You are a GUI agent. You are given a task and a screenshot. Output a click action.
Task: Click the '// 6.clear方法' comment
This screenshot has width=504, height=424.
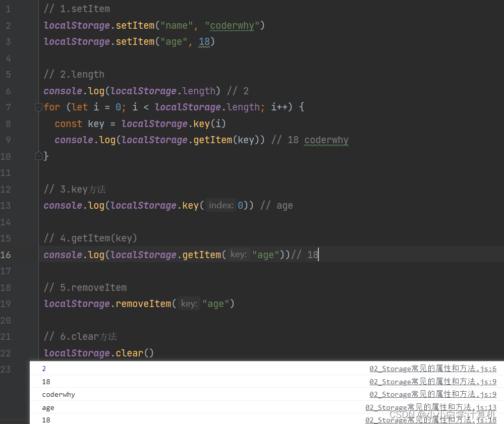(80, 337)
